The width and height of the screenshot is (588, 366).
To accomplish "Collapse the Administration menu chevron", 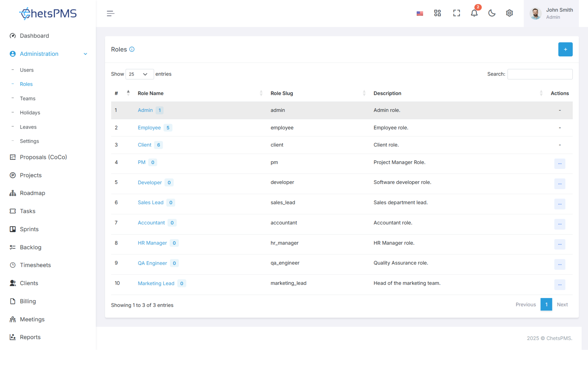I will click(x=85, y=54).
